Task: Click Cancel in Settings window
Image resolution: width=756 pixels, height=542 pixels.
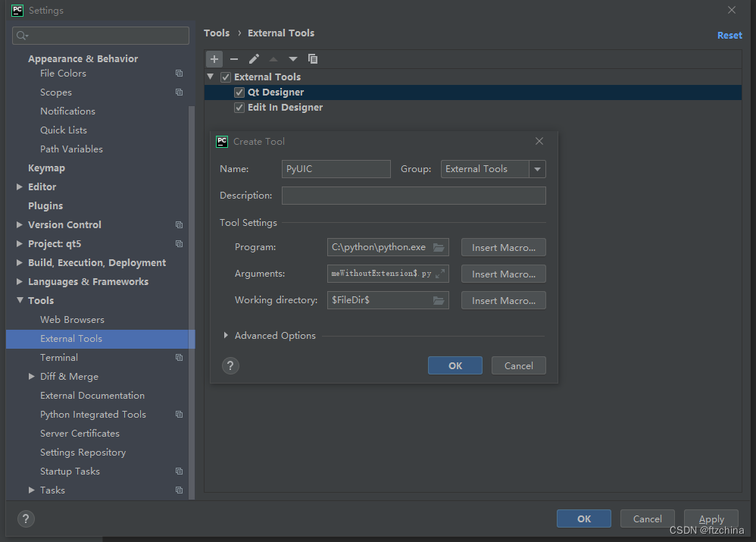Action: pyautogui.click(x=648, y=519)
